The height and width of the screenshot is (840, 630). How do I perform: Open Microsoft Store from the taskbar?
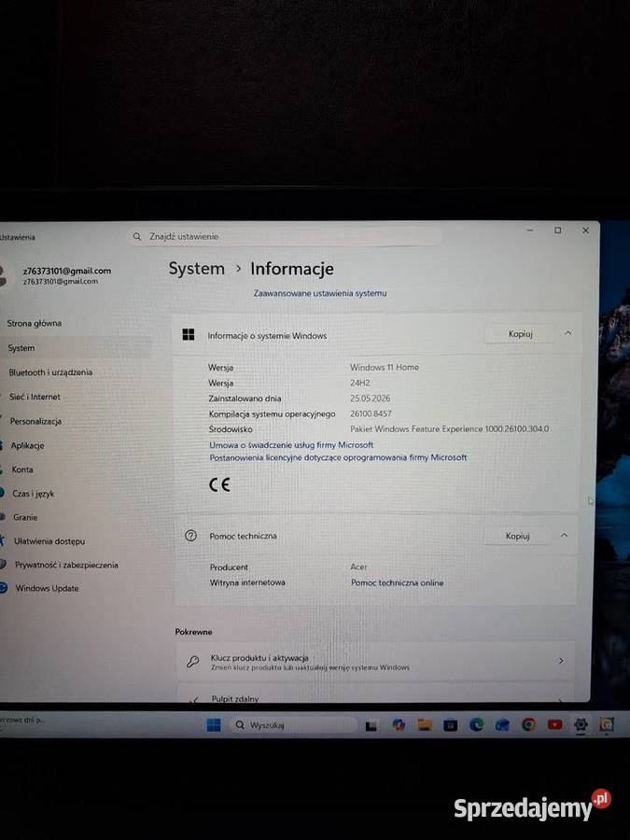[451, 725]
